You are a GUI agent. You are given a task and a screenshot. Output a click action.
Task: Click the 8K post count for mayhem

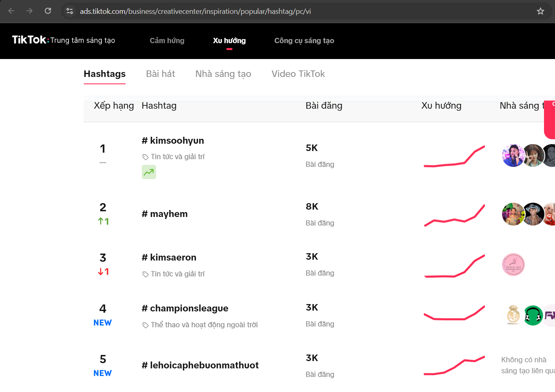pyautogui.click(x=312, y=207)
